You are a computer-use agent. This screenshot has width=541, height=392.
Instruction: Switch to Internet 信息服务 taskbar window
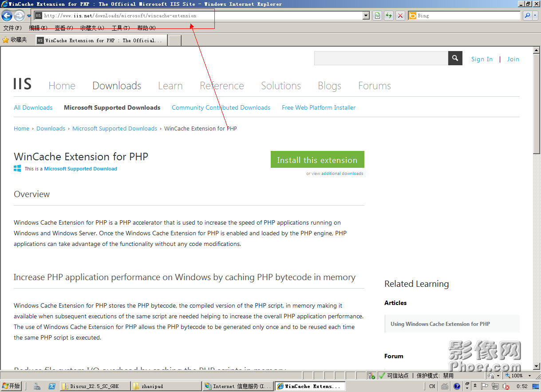point(238,386)
